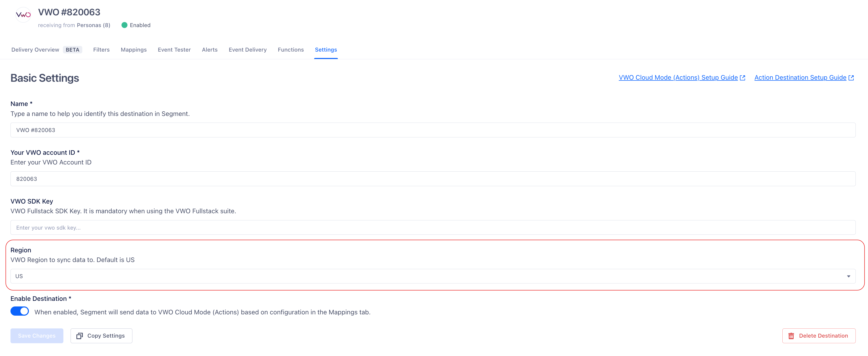
Task: Click the copy icon in Copy Settings
Action: point(79,336)
